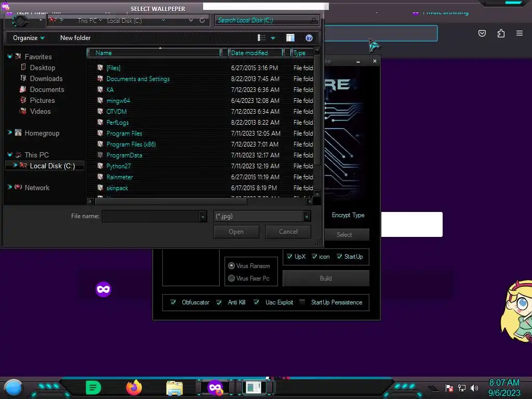Open the (*.jpg) file type dropdown
532x399 pixels.
[307, 217]
